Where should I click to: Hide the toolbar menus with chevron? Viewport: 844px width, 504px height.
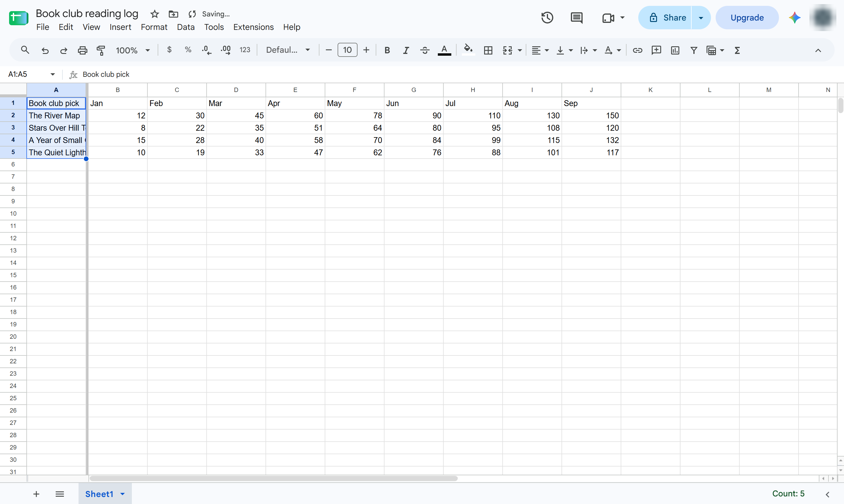point(818,50)
